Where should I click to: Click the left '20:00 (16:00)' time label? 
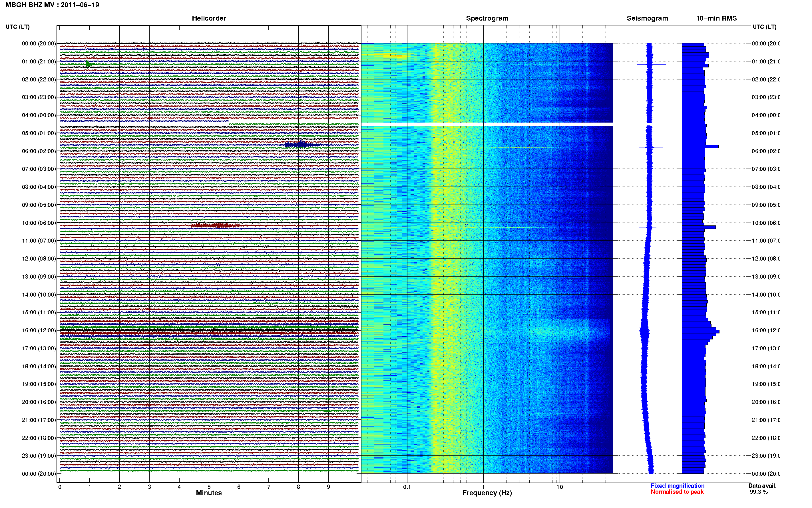39,402
